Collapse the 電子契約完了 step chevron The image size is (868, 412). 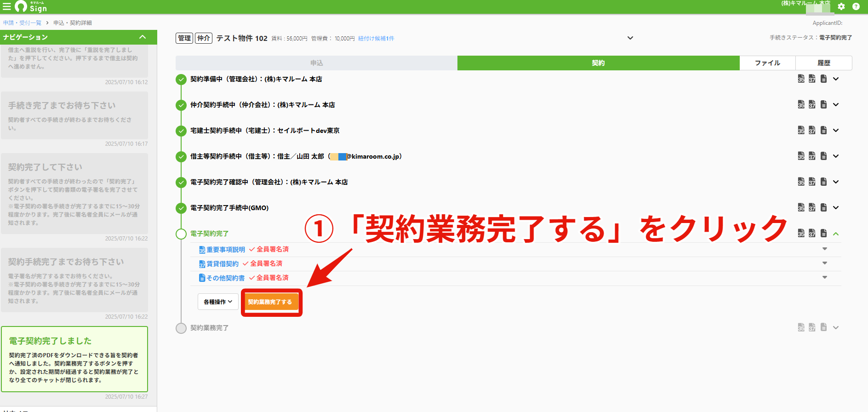click(836, 234)
